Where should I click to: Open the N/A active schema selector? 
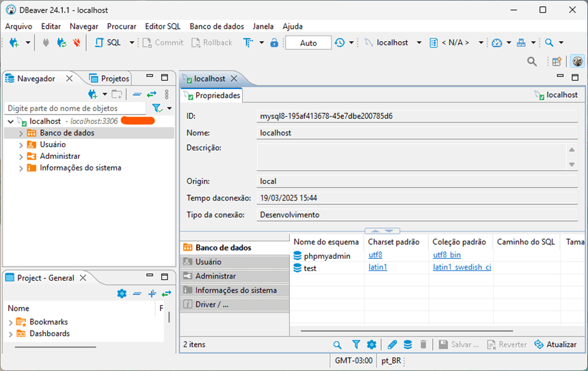(x=455, y=43)
